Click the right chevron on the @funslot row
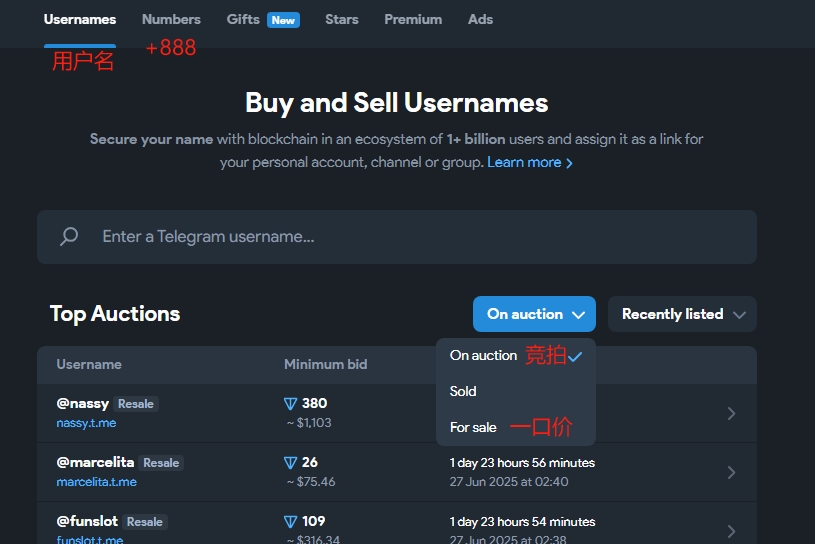This screenshot has height=544, width=815. click(731, 531)
